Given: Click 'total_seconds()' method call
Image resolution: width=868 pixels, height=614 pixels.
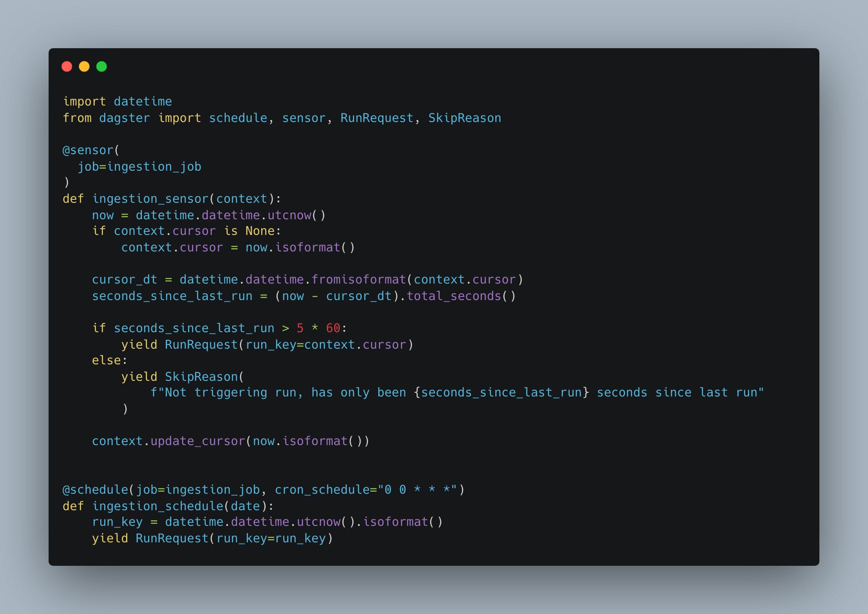Looking at the screenshot, I should pos(461,296).
